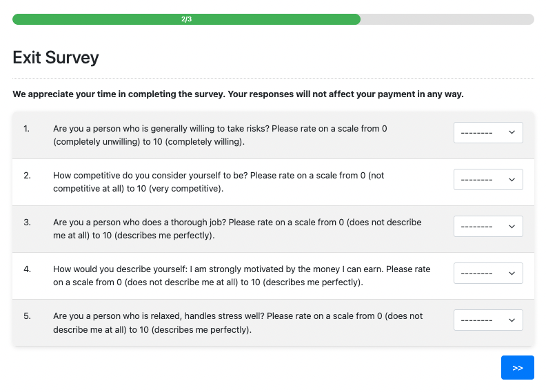Expand the thorough job rating dropdown
The image size is (546, 392).
click(487, 227)
